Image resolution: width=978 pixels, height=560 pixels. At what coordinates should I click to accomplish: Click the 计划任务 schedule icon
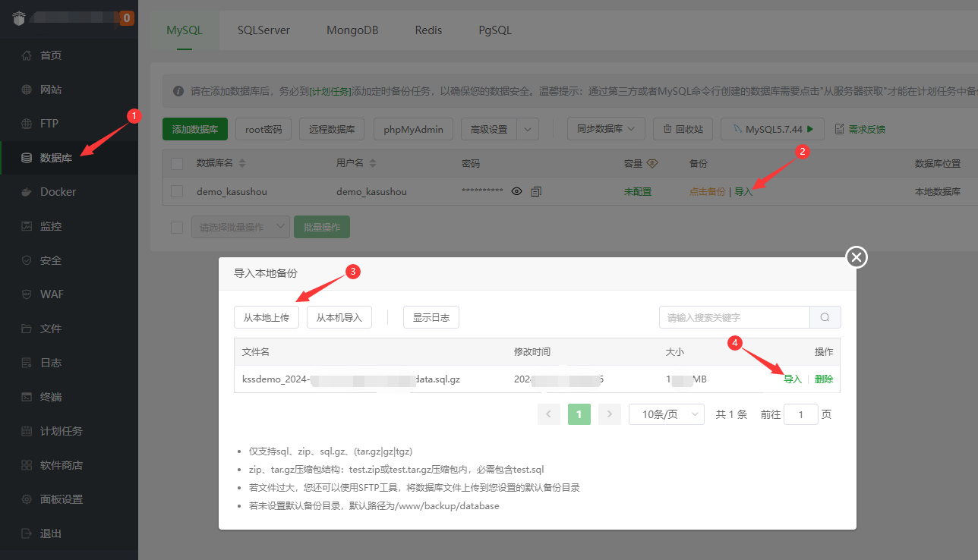pyautogui.click(x=27, y=431)
